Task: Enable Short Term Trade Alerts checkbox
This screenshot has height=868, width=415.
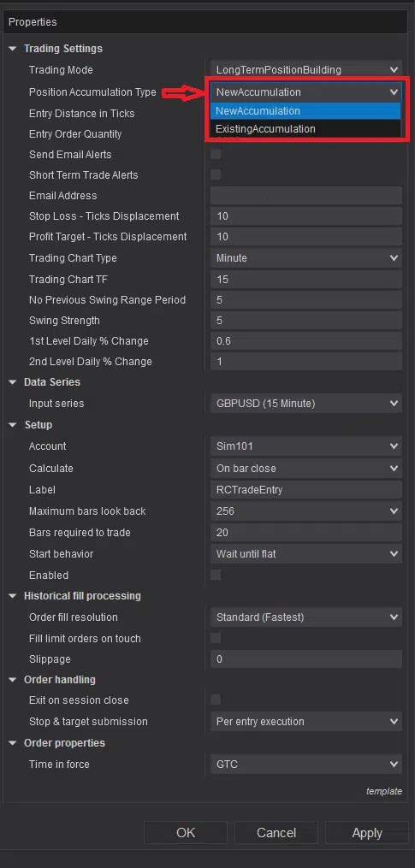Action: [x=216, y=175]
